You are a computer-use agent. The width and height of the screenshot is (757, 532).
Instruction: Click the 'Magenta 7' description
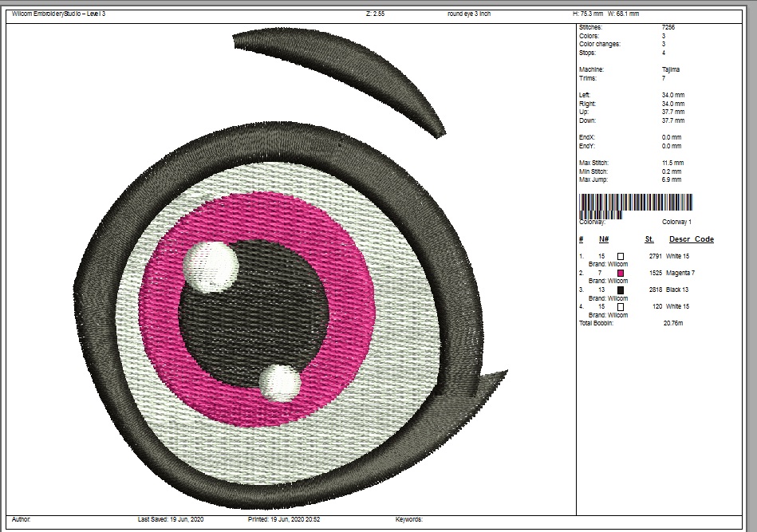tap(680, 274)
